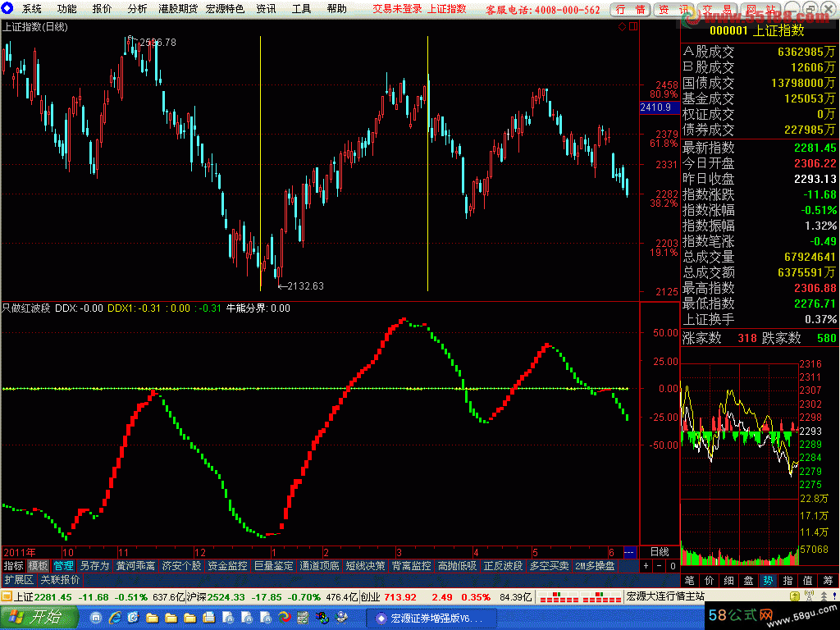Viewport: 840px width, 630px height.
Task: Zoom in chart with the + button
Action: pos(646,566)
